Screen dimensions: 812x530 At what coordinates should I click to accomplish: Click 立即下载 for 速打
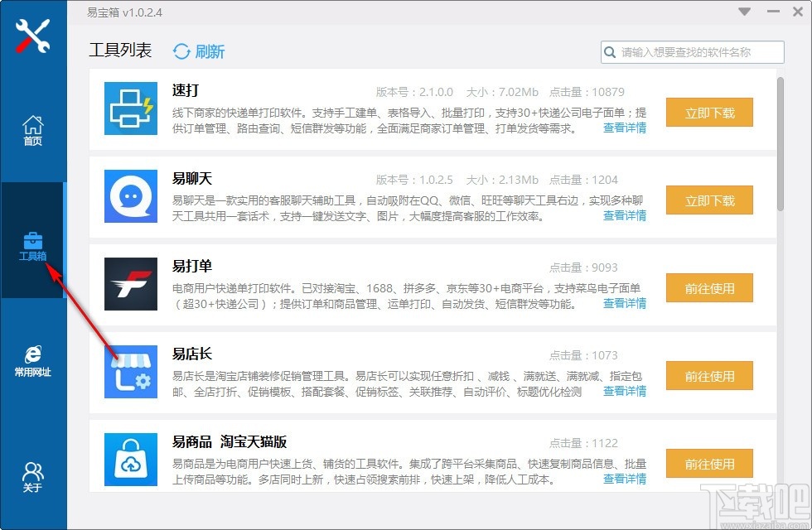(709, 112)
